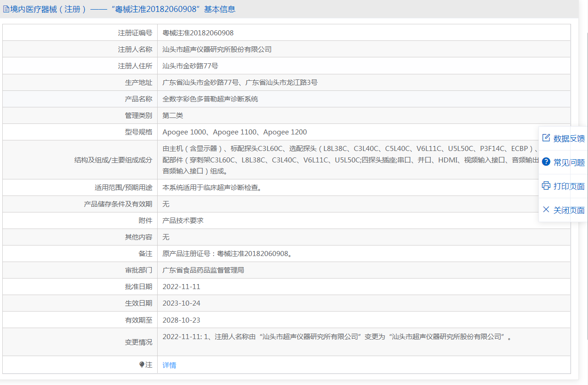588x385 pixels.
Task: Select 打印页面 to print this page
Action: click(569, 186)
